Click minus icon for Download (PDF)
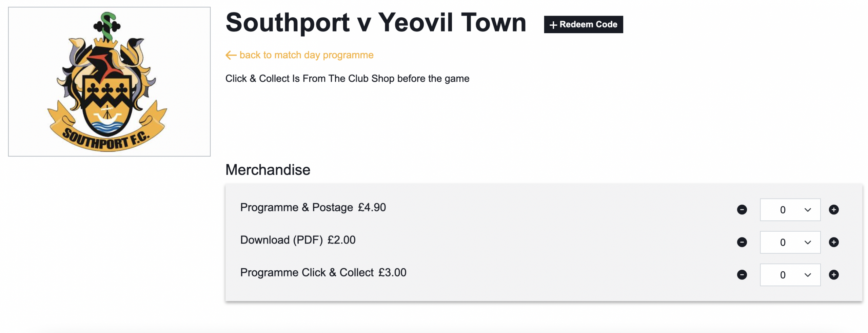The image size is (868, 333). 742,242
